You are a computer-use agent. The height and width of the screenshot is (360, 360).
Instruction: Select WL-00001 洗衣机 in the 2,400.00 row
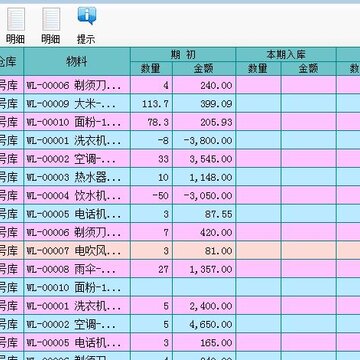click(77, 306)
